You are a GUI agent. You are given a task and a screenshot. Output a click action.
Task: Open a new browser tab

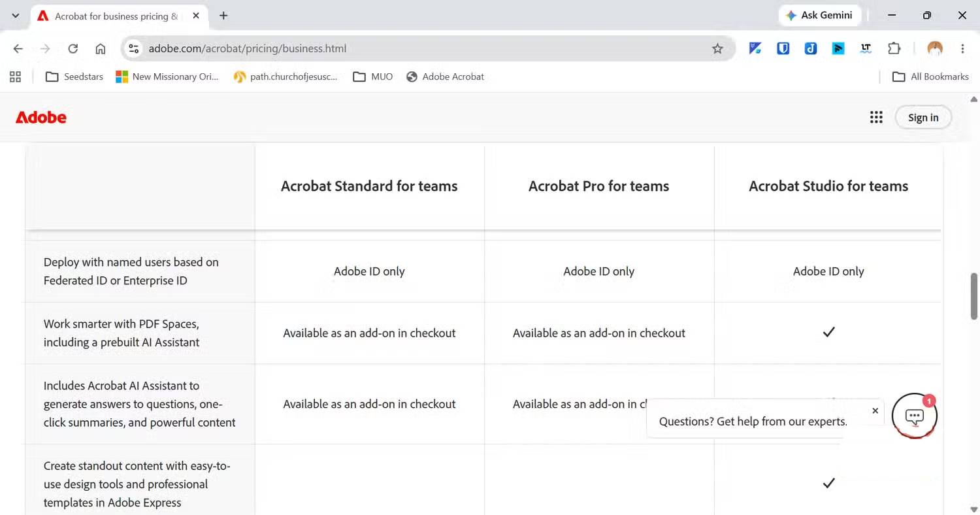pos(223,16)
